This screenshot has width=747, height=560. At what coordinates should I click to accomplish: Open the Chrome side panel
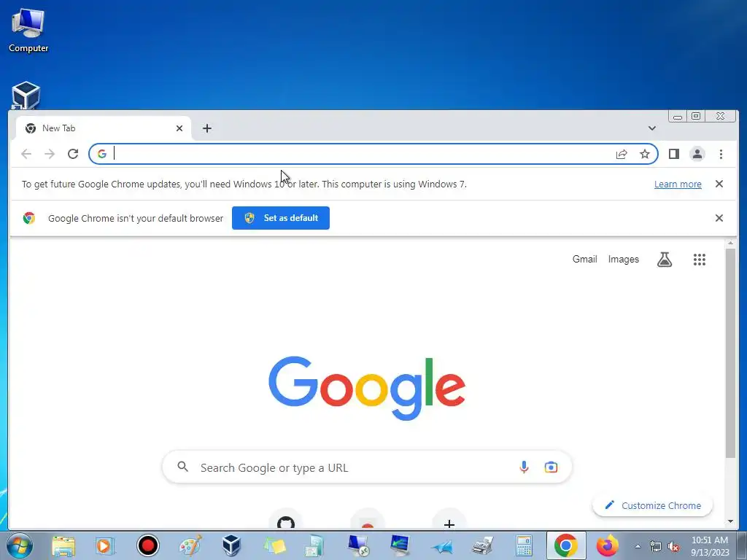[x=673, y=154]
